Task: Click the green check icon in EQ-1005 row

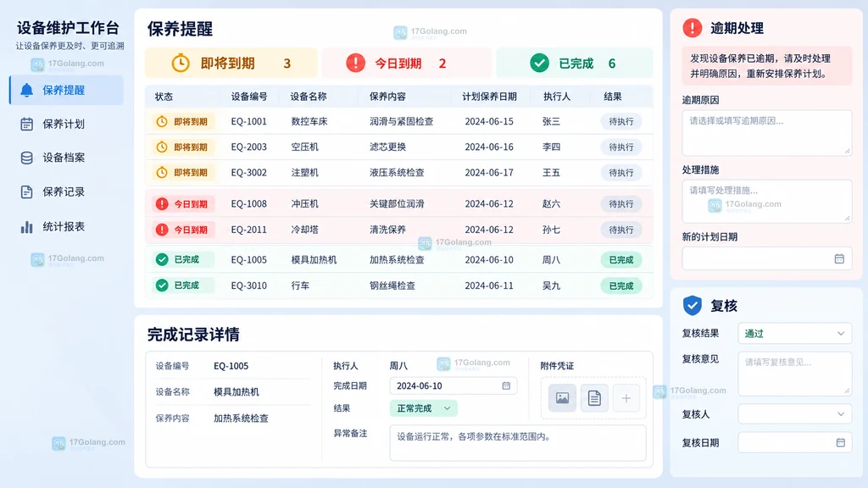Action: point(162,259)
